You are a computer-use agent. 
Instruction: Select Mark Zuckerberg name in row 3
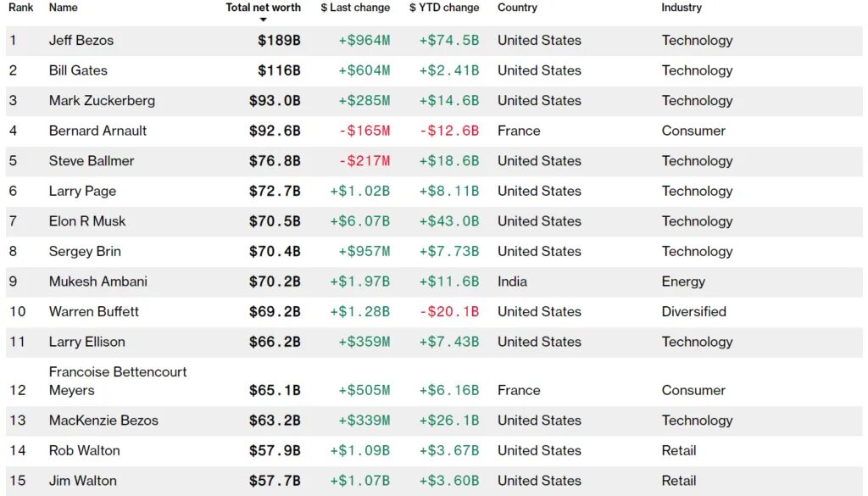coord(102,101)
